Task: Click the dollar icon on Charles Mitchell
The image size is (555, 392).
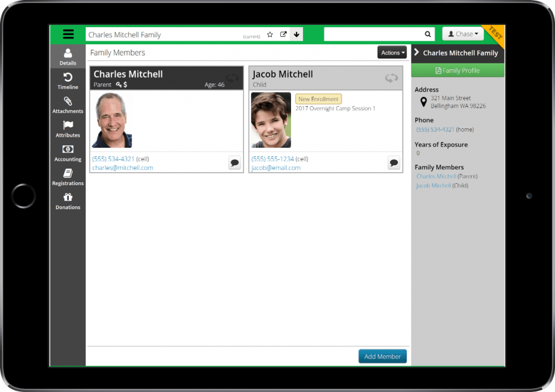Action: pos(125,84)
